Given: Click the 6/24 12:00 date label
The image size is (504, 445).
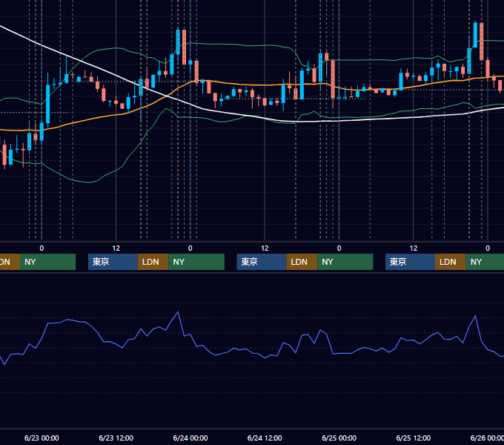Looking at the screenshot, I should (265, 438).
